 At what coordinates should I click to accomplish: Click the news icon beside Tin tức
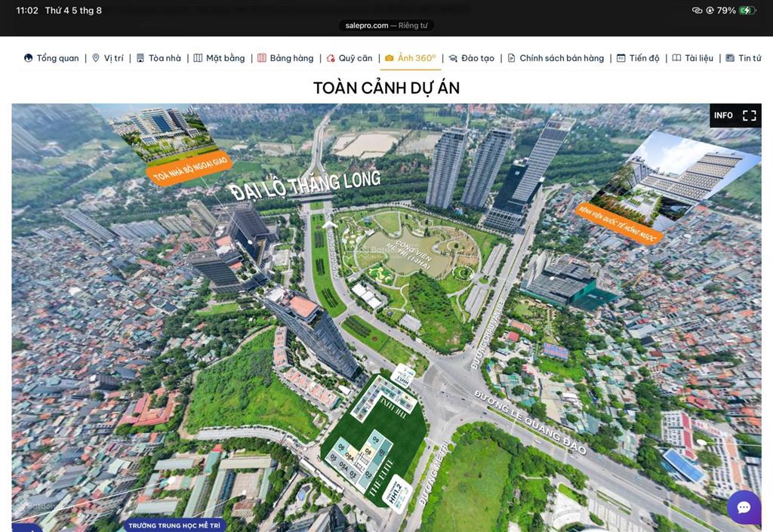click(x=730, y=58)
